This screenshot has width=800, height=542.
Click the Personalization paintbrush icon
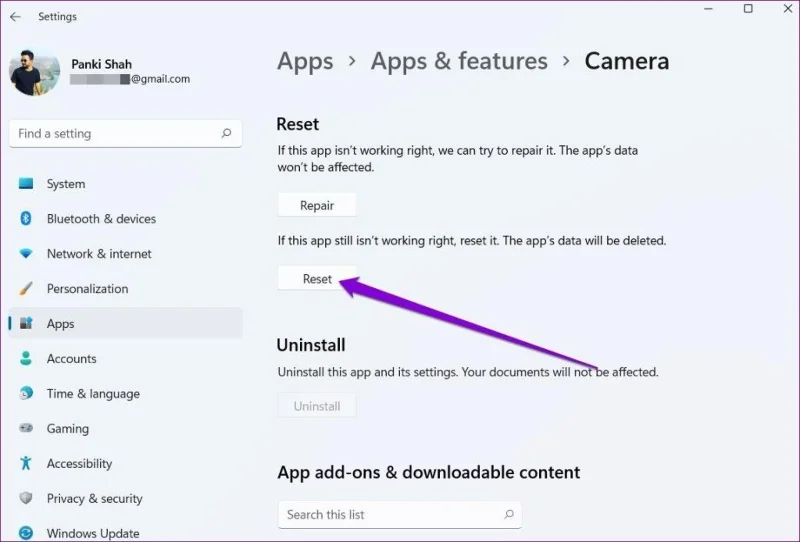26,288
